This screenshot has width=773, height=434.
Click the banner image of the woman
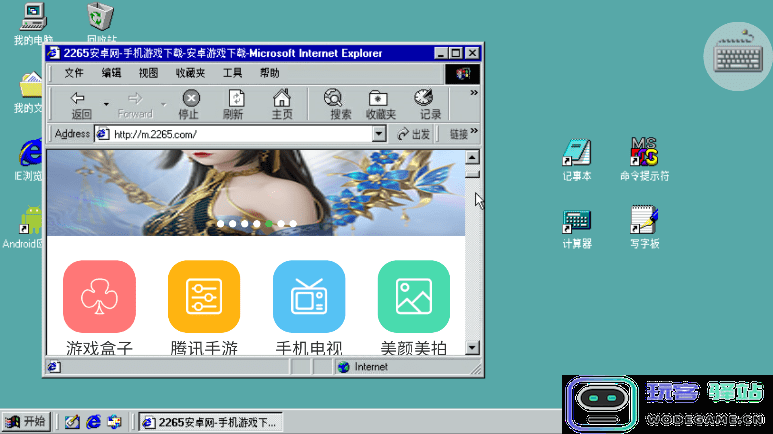[x=256, y=193]
